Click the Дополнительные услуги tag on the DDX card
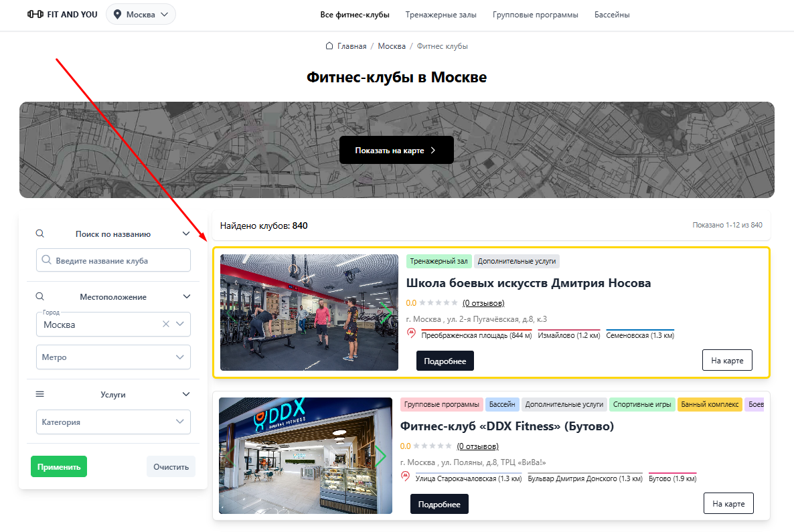This screenshot has height=532, width=794. click(x=564, y=404)
